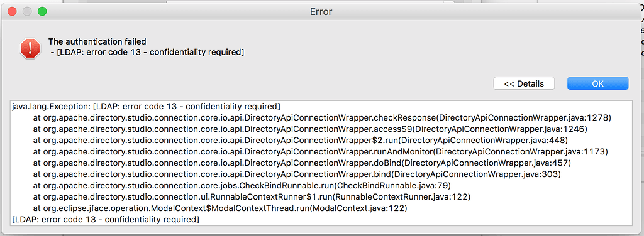Click the checkResponse stack trace line
The image size is (644, 236).
pos(323,118)
